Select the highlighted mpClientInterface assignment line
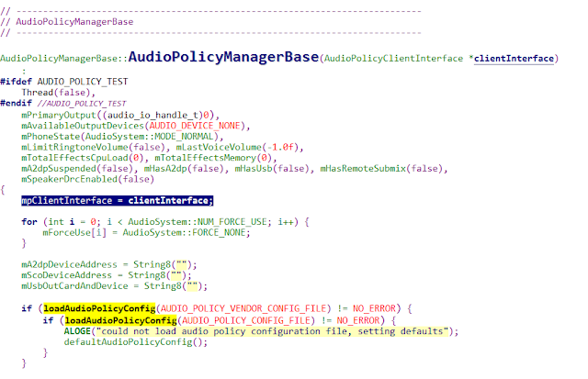The image size is (588, 379). tap(118, 201)
